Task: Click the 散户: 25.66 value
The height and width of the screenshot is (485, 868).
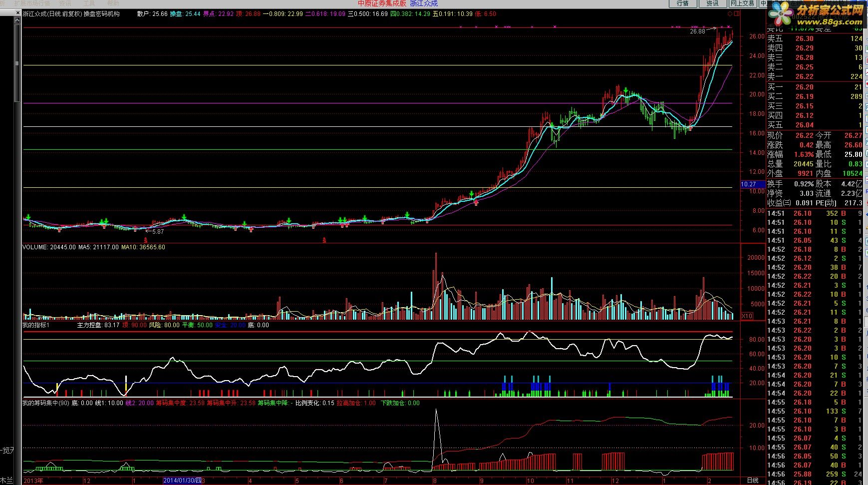Action: coord(152,14)
